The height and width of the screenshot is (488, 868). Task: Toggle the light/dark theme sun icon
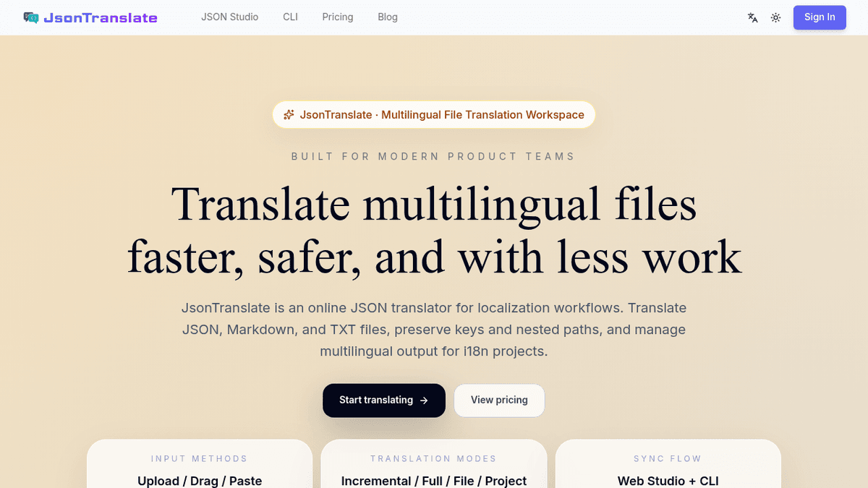click(x=775, y=17)
